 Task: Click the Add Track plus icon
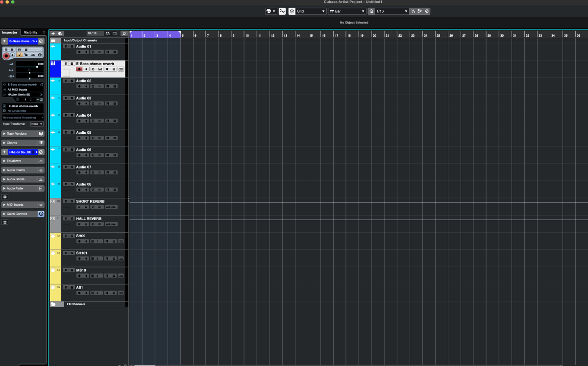pyautogui.click(x=53, y=33)
